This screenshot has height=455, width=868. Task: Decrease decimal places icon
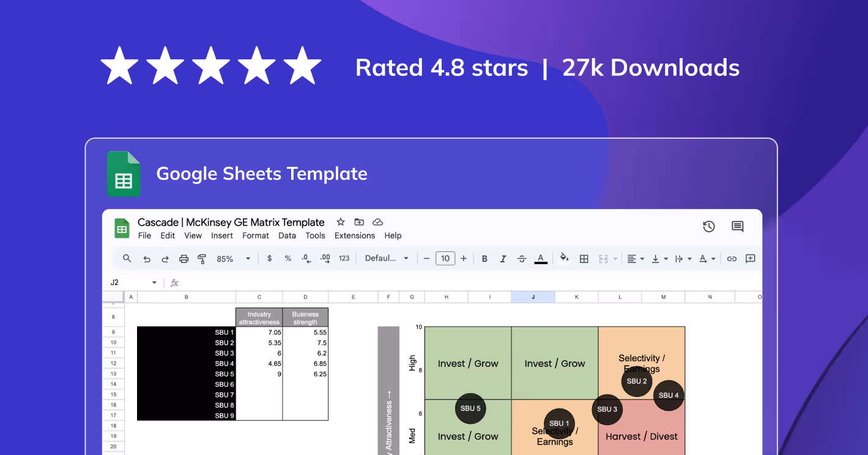coord(306,259)
